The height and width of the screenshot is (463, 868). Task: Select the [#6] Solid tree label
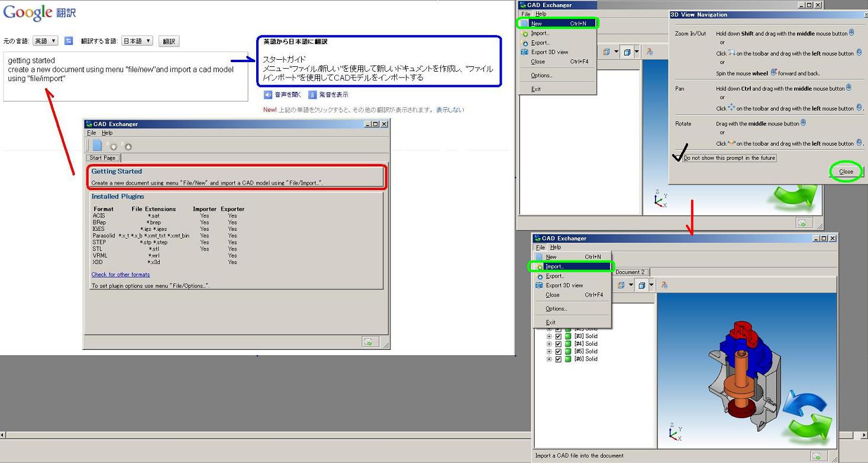click(586, 359)
